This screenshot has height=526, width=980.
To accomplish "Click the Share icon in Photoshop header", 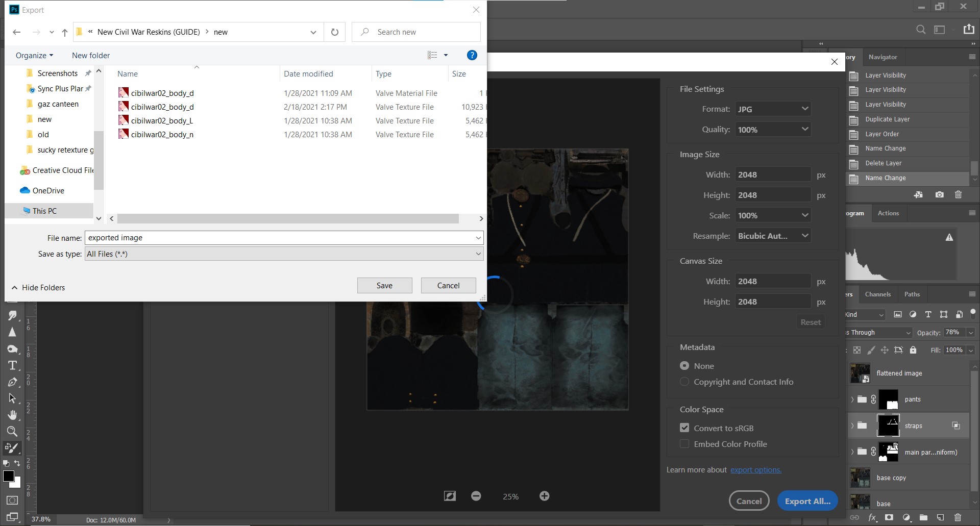I will tap(969, 29).
